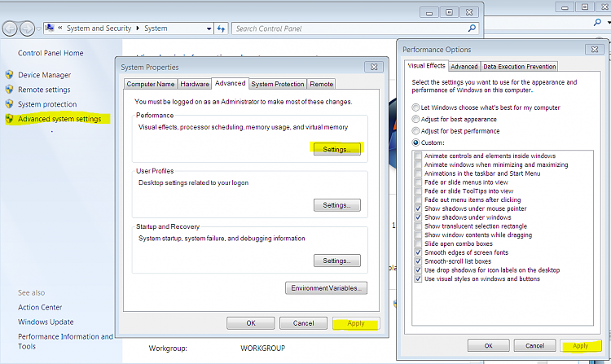
Task: Click the System breadcrumb in address bar
Action: click(156, 29)
